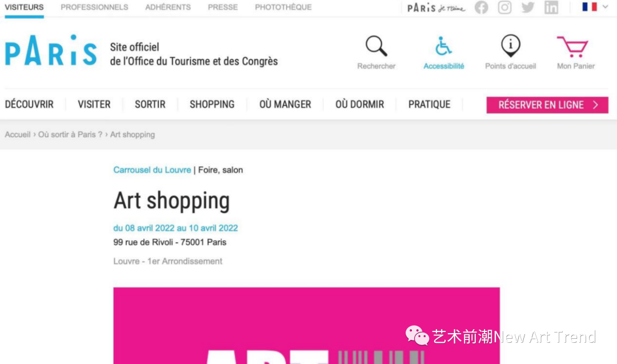Click the Paris je t'aime logo
The image size is (617, 364).
436,8
